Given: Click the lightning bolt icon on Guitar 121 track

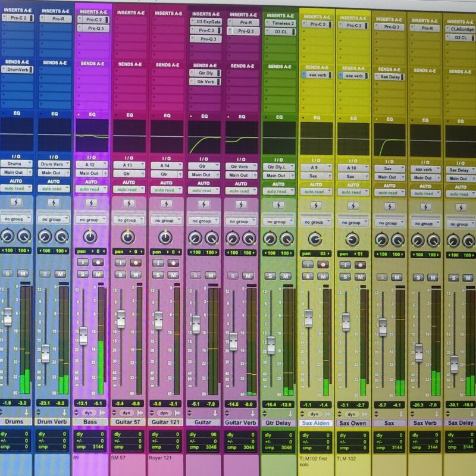Looking at the screenshot, I should coord(166,203).
